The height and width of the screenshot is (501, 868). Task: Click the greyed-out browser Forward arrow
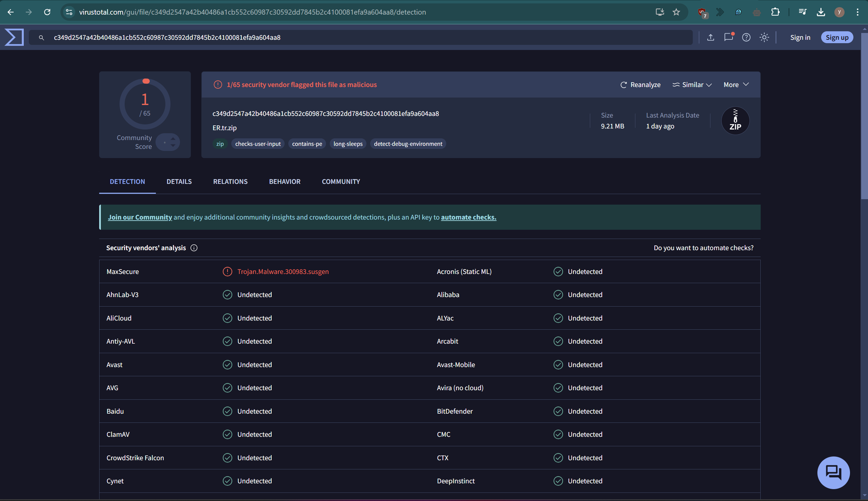[x=29, y=12]
